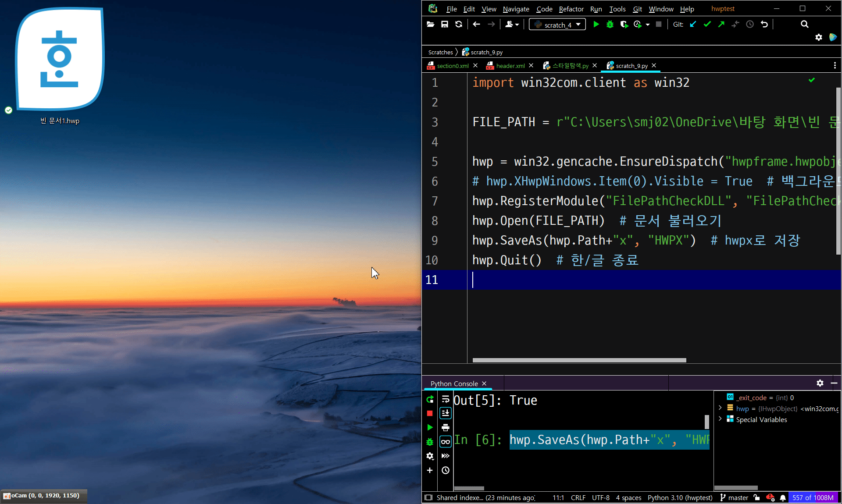Switch to header.xml tab
The height and width of the screenshot is (504, 842).
510,66
